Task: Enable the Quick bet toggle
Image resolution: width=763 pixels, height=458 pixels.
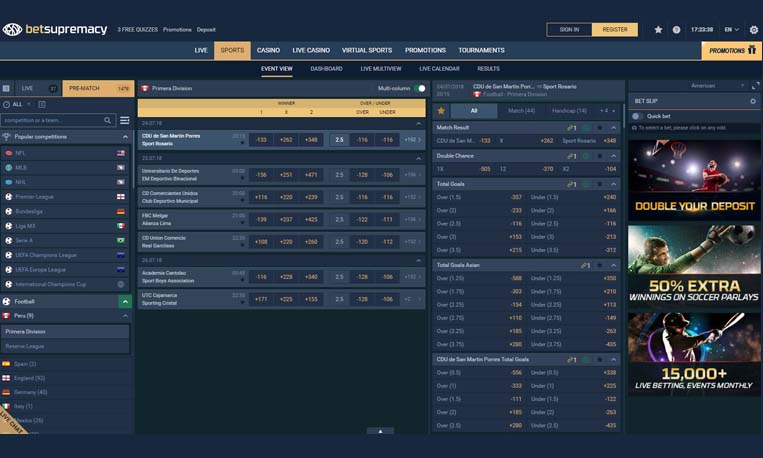Action: [636, 116]
